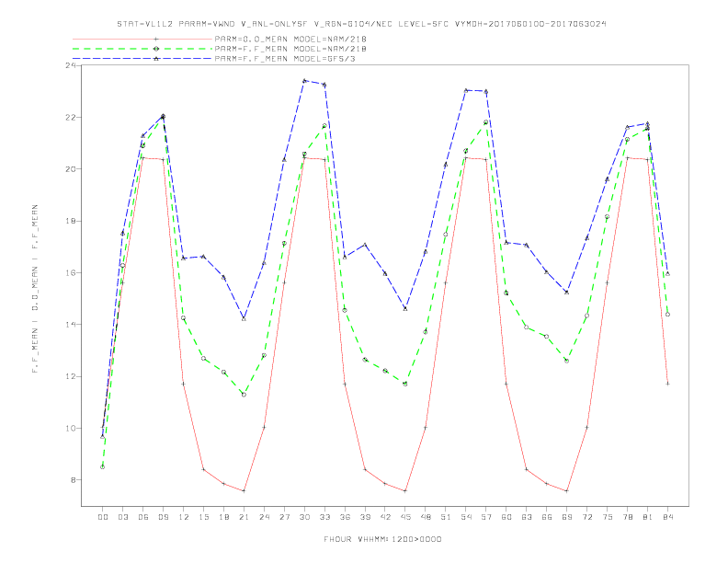Screen dimensions: 728x563
Task: Click x-axis forecast hour label 24
Action: click(264, 517)
